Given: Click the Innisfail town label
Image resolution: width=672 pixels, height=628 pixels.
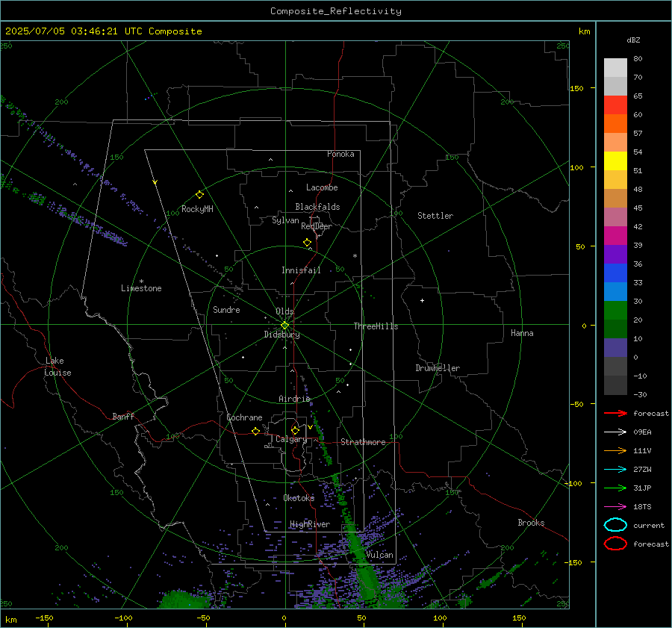Looking at the screenshot, I should pyautogui.click(x=301, y=270).
